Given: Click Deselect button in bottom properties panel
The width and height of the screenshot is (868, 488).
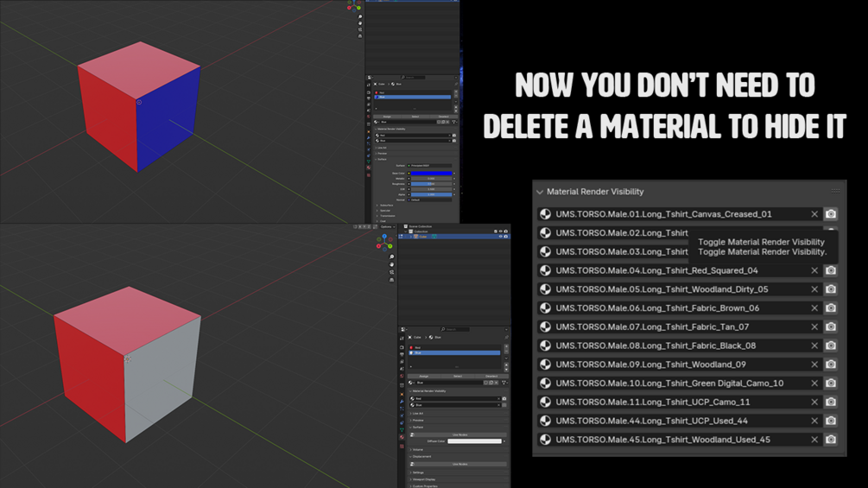Looking at the screenshot, I should [x=491, y=377].
